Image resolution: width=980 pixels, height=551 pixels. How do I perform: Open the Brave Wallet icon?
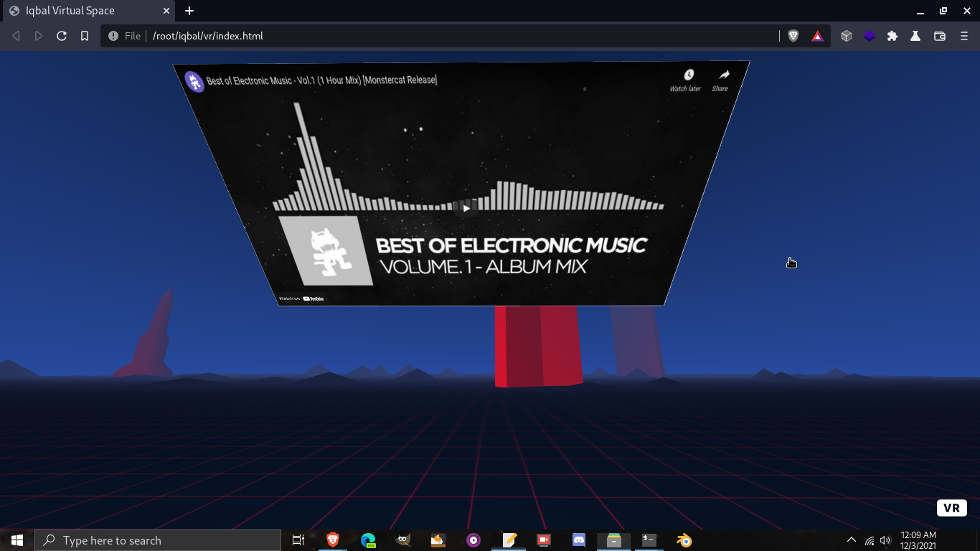(x=940, y=36)
